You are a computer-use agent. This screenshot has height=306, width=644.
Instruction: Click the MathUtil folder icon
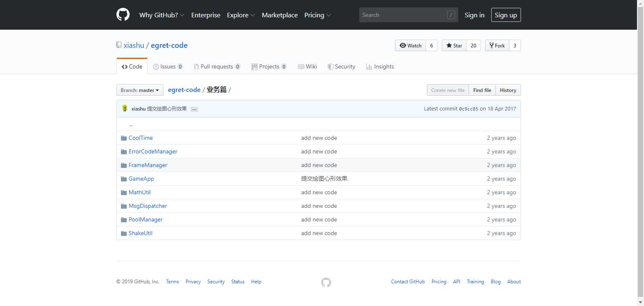124,193
